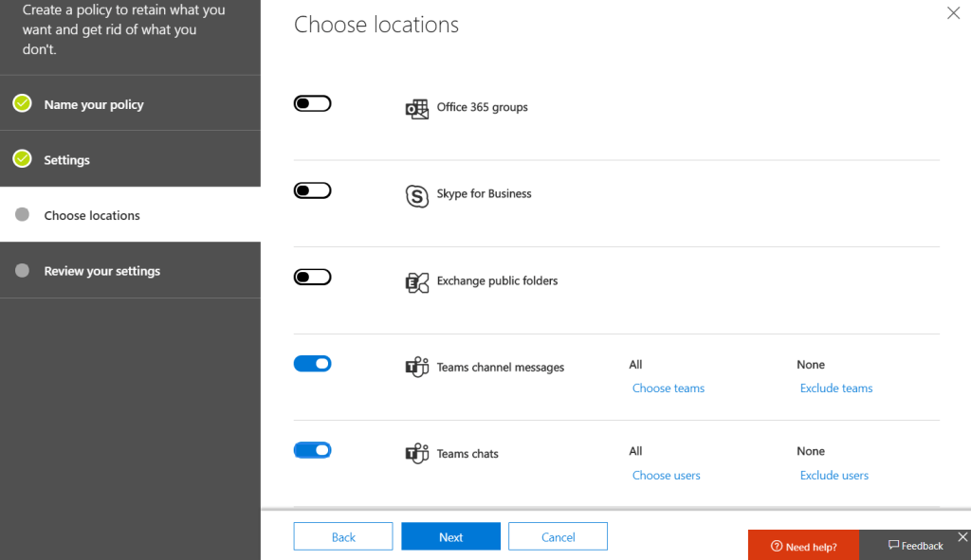Open the Choose teams link
Screen dimensions: 971x560
[668, 388]
